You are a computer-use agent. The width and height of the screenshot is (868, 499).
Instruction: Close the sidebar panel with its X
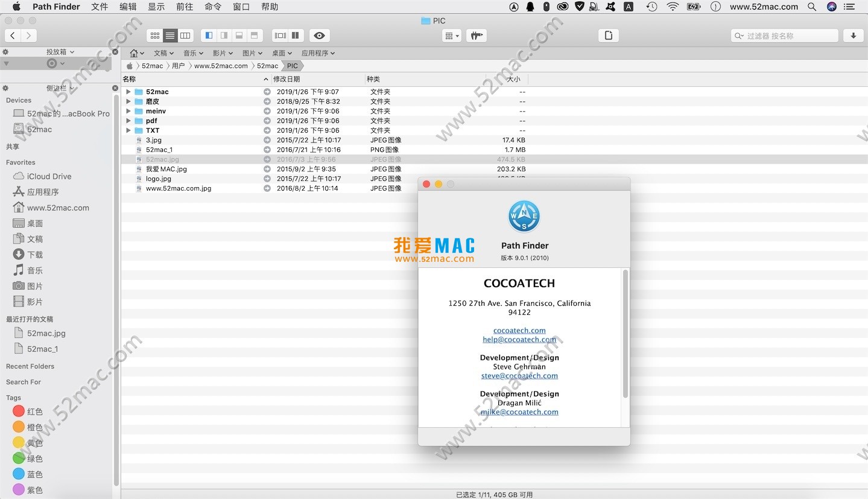115,88
